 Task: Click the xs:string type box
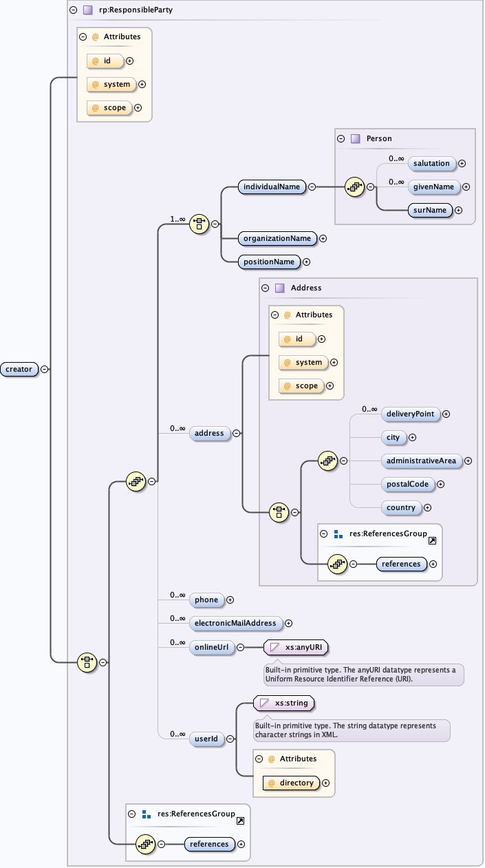click(285, 703)
